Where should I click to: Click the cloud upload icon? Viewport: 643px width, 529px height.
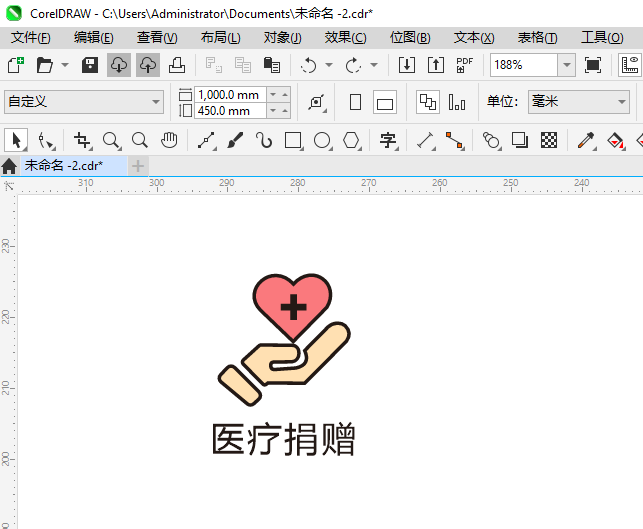pyautogui.click(x=148, y=65)
